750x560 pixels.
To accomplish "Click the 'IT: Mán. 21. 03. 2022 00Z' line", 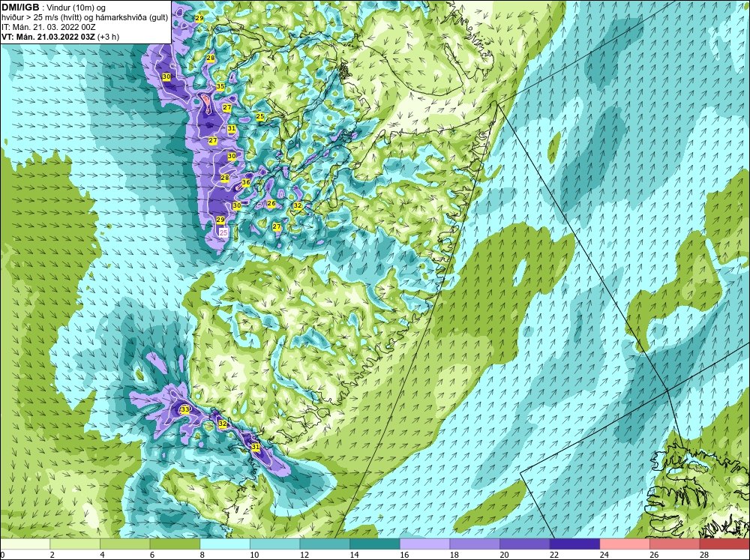I will pyautogui.click(x=48, y=27).
